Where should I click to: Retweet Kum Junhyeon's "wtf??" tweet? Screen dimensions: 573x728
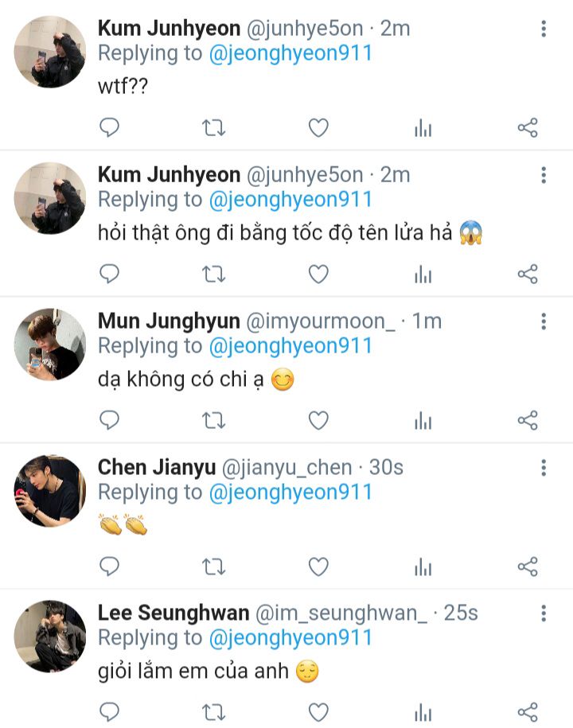[213, 127]
